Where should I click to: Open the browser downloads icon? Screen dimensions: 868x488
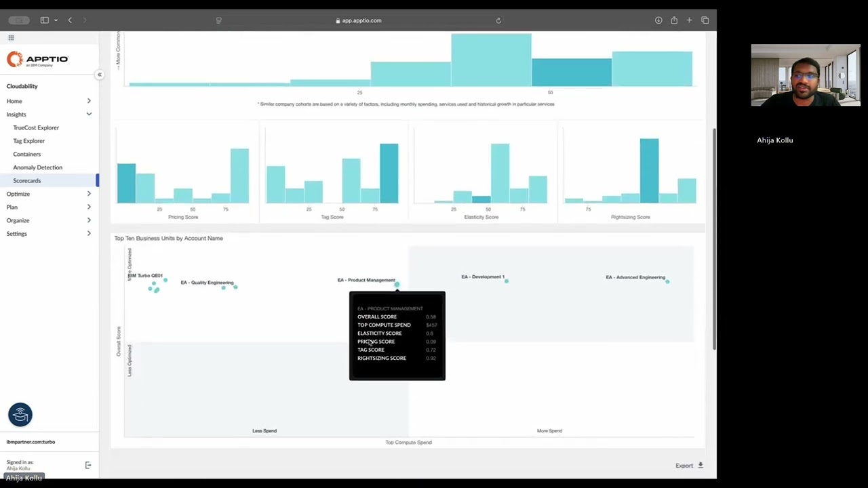(658, 20)
